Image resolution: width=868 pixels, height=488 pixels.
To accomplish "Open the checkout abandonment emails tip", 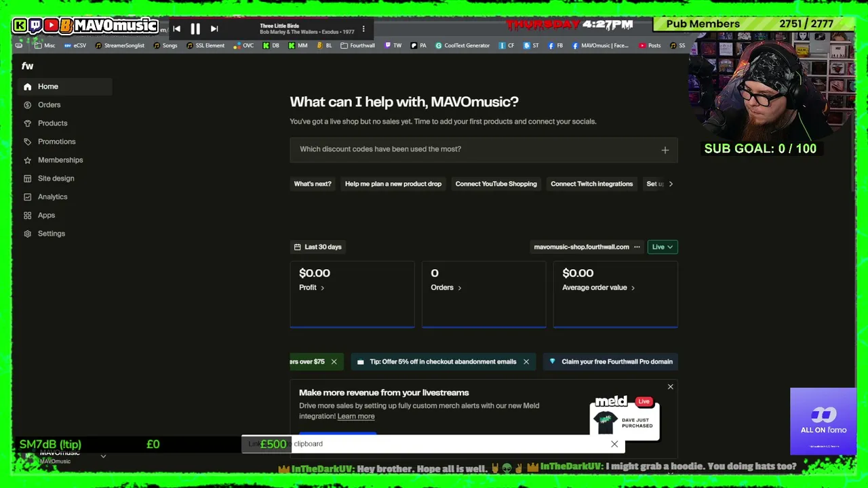I will pyautogui.click(x=443, y=362).
